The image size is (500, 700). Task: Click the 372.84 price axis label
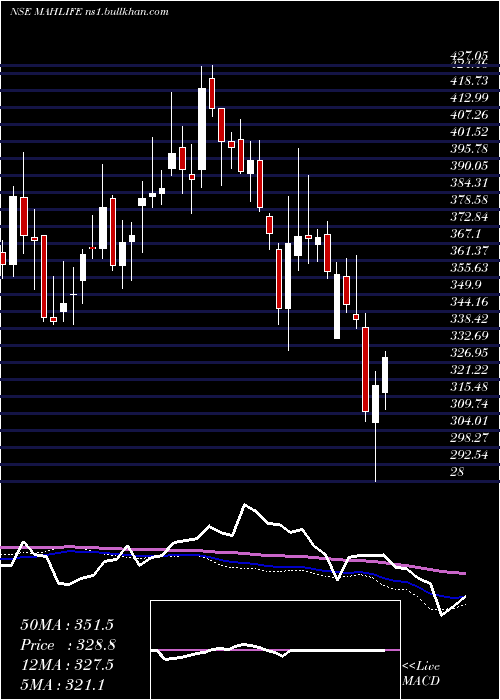pyautogui.click(x=469, y=217)
